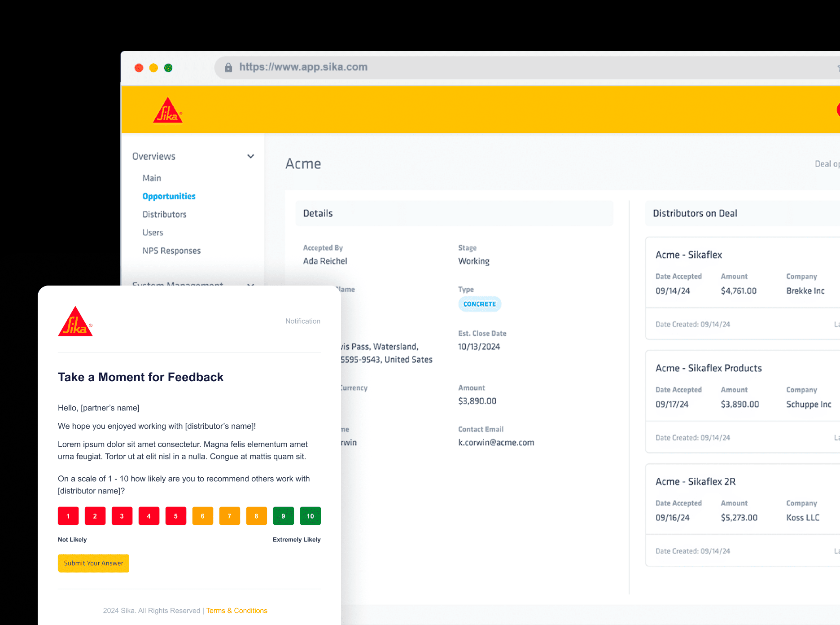Image resolution: width=840 pixels, height=625 pixels.
Task: Click the 09/17/24 date accepted value
Action: (672, 404)
